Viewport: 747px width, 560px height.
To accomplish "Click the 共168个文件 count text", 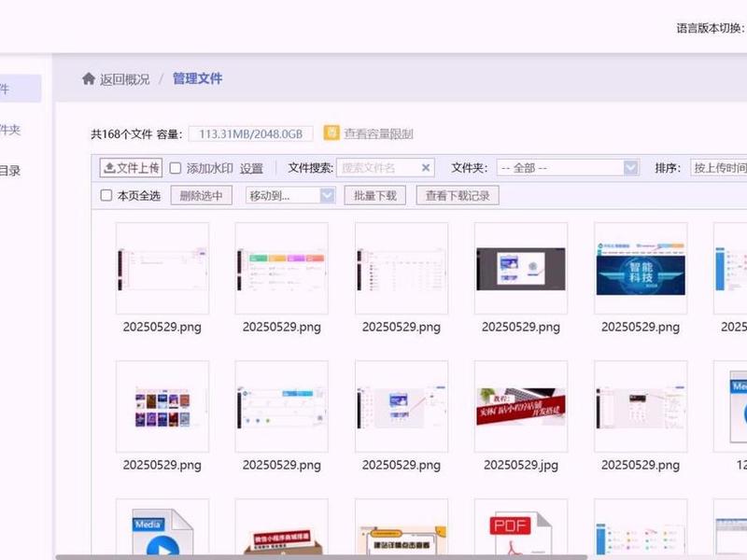I will 121,134.
